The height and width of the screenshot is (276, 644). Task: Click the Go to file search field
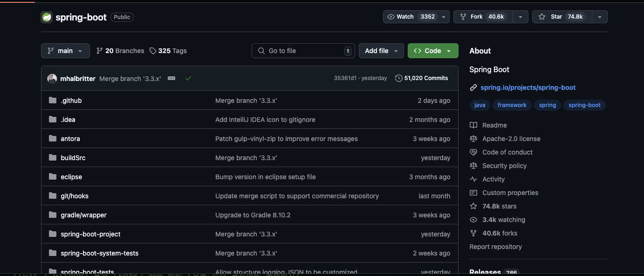303,51
